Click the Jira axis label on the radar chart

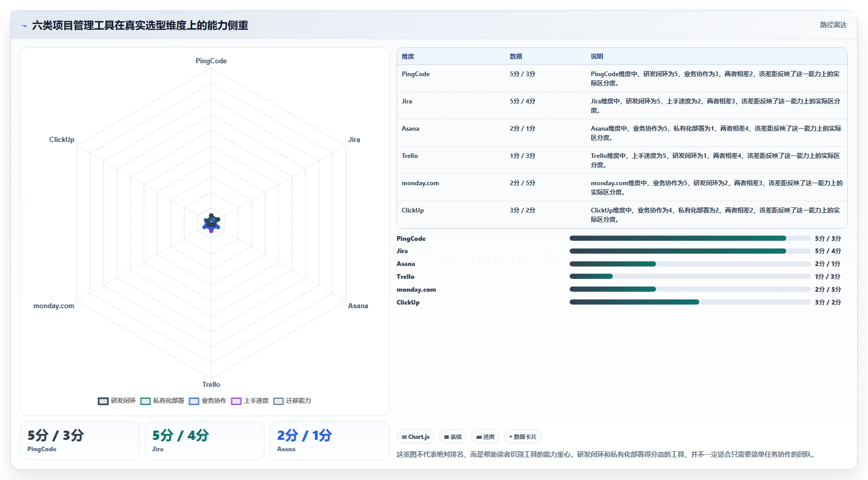(x=354, y=139)
